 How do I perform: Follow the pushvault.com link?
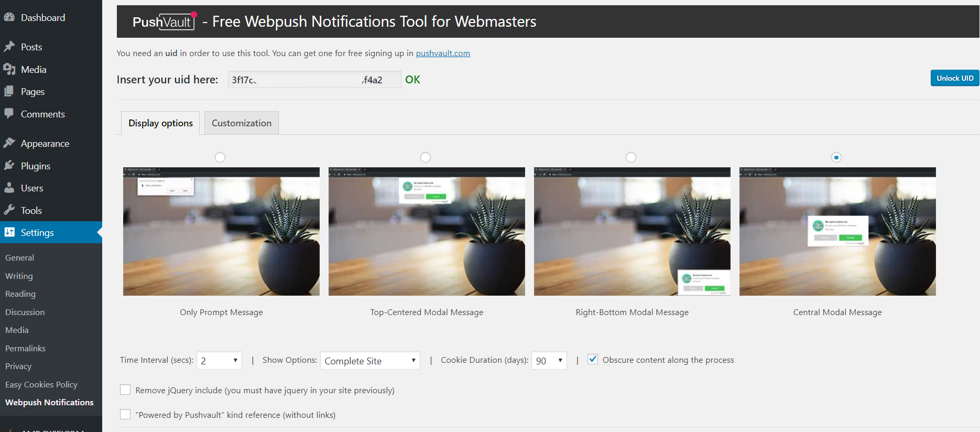(443, 53)
